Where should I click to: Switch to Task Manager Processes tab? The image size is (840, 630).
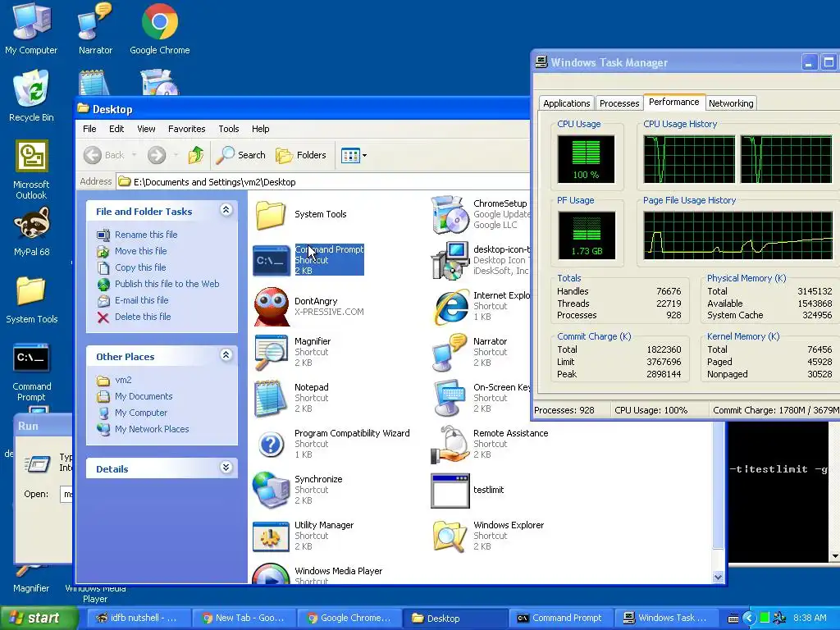619,103
